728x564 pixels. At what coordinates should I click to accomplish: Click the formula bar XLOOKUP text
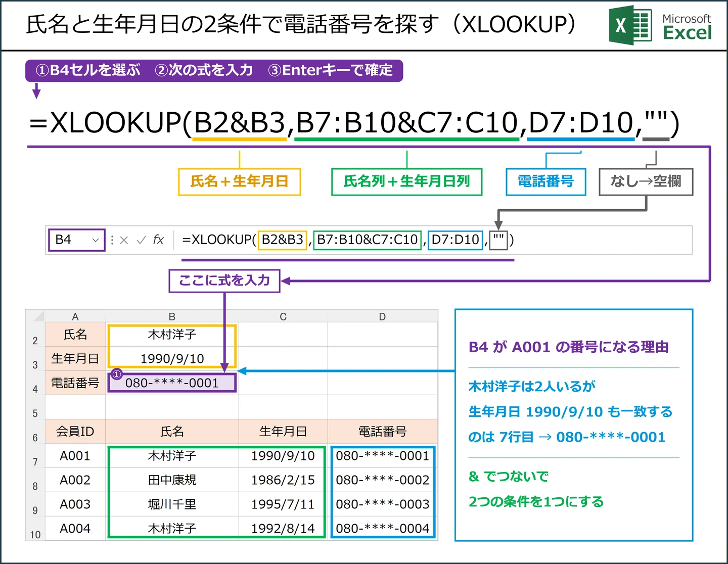click(x=348, y=240)
